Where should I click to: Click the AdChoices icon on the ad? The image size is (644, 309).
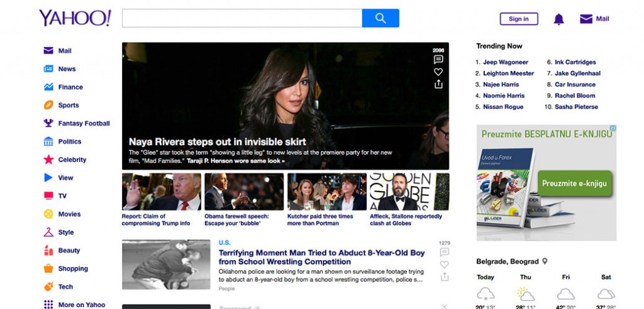613,128
